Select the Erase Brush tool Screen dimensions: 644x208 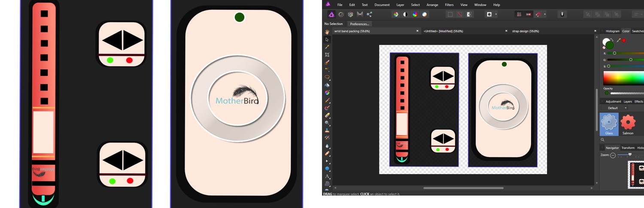tap(327, 115)
